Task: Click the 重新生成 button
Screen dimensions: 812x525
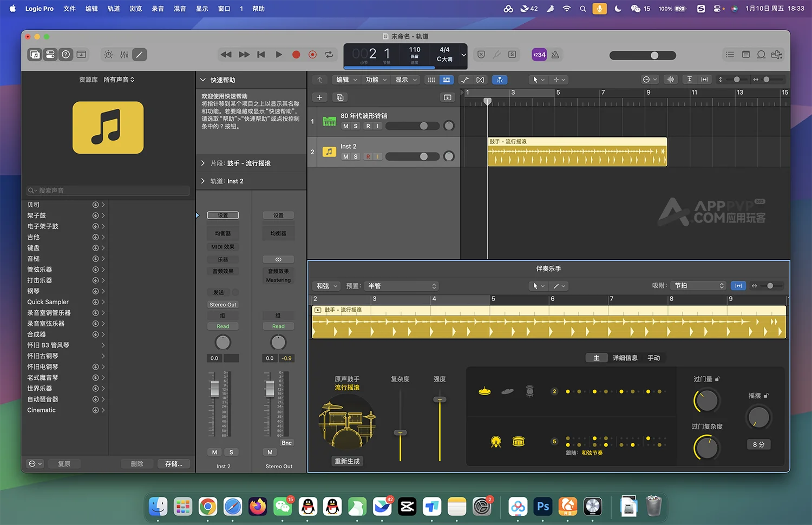Action: pyautogui.click(x=347, y=461)
